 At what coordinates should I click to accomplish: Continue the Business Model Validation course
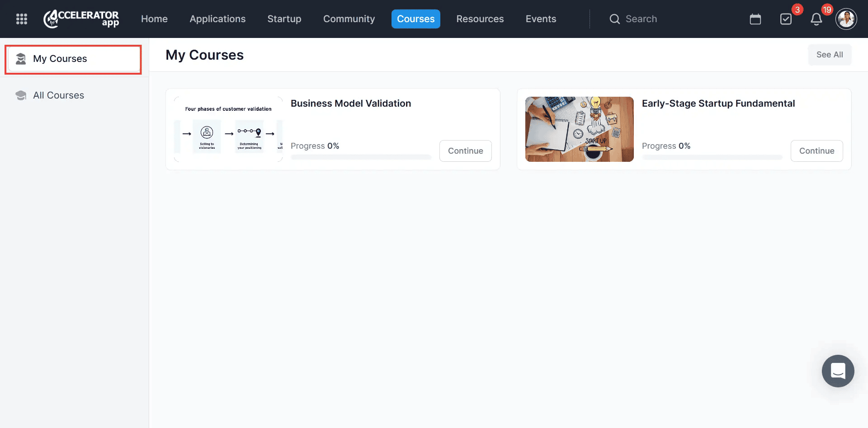465,151
